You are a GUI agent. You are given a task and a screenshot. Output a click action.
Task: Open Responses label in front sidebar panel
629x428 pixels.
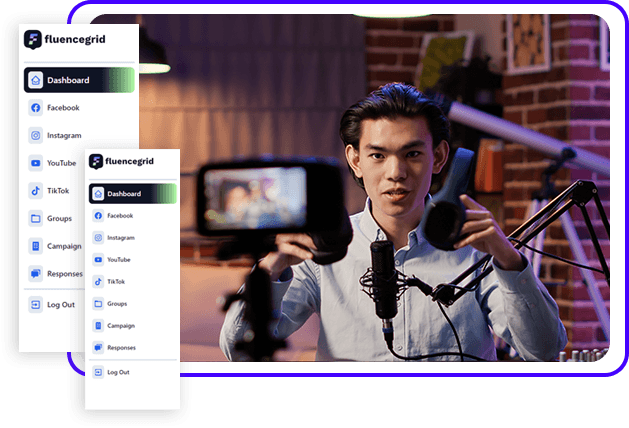(122, 348)
